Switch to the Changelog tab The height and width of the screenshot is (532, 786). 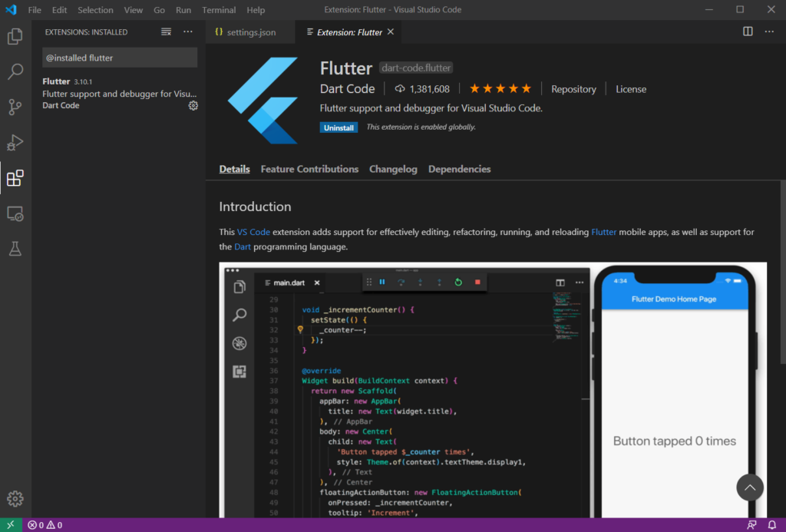(393, 169)
